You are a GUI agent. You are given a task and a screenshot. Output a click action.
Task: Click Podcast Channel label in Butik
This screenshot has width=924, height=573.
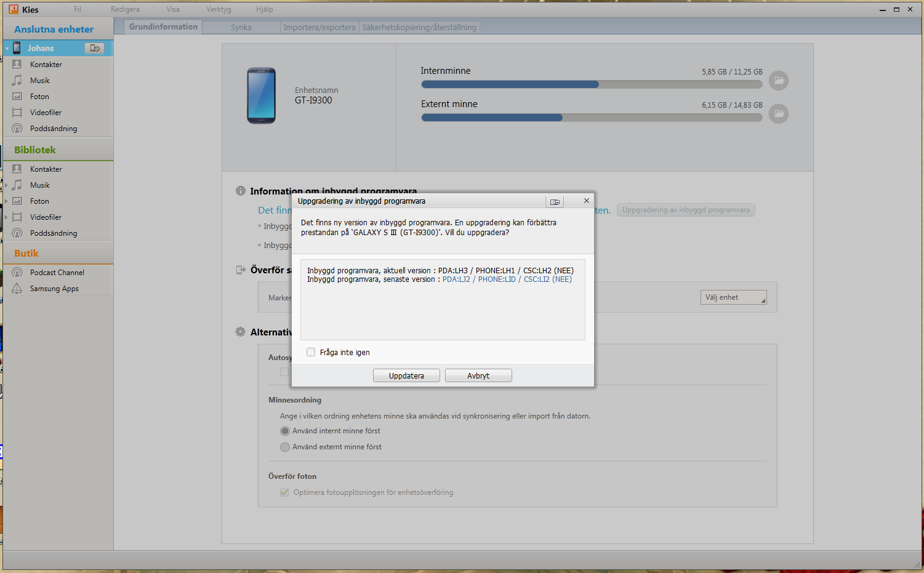57,272
